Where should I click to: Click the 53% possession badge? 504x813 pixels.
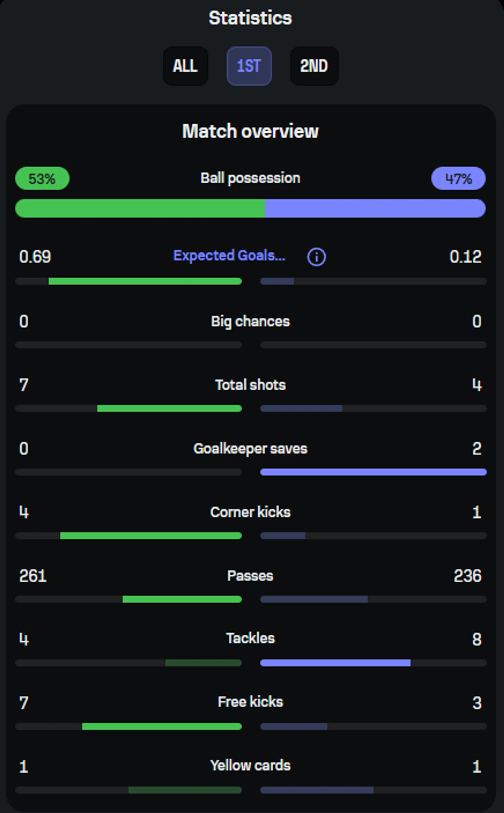coord(42,179)
